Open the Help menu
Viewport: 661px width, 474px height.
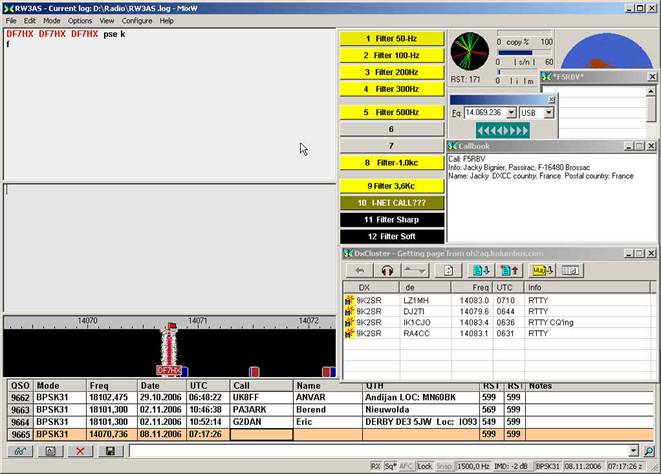(x=167, y=21)
